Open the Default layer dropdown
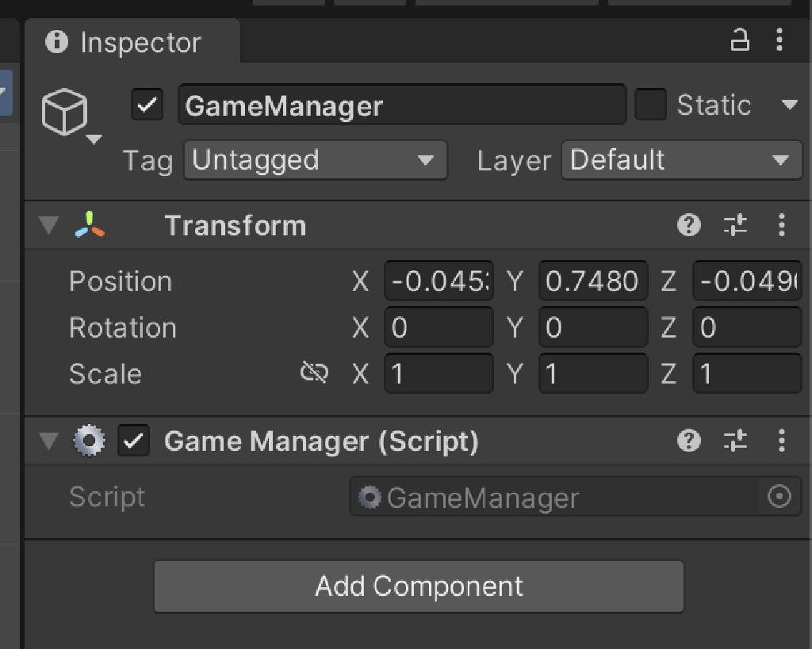This screenshot has height=649, width=812. [680, 160]
